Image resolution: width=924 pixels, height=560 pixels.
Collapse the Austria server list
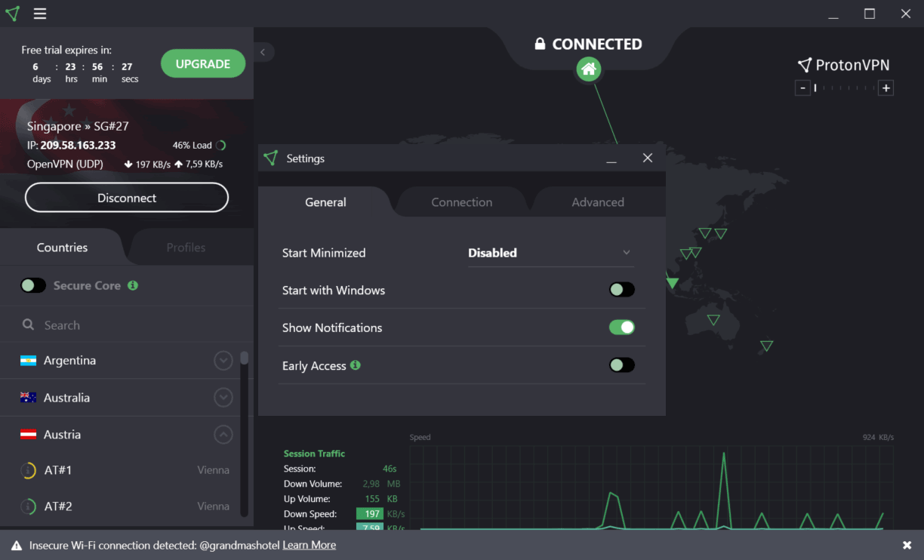[x=223, y=435]
